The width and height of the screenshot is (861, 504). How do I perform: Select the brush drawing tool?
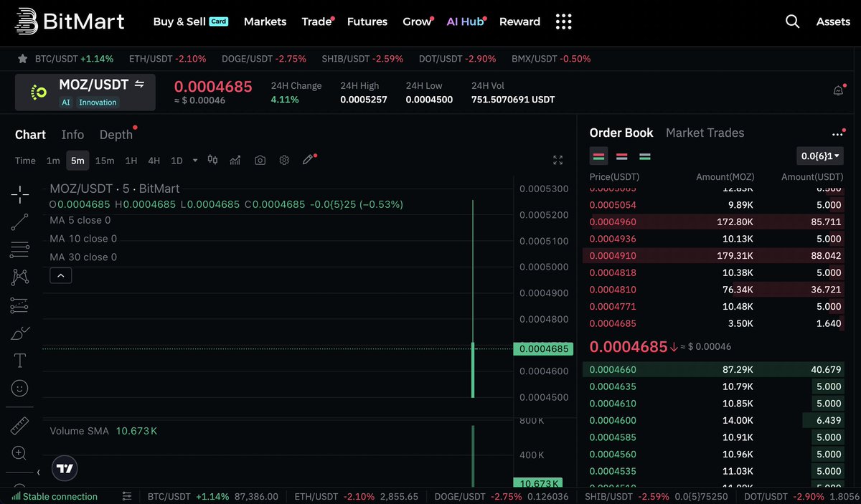20,333
